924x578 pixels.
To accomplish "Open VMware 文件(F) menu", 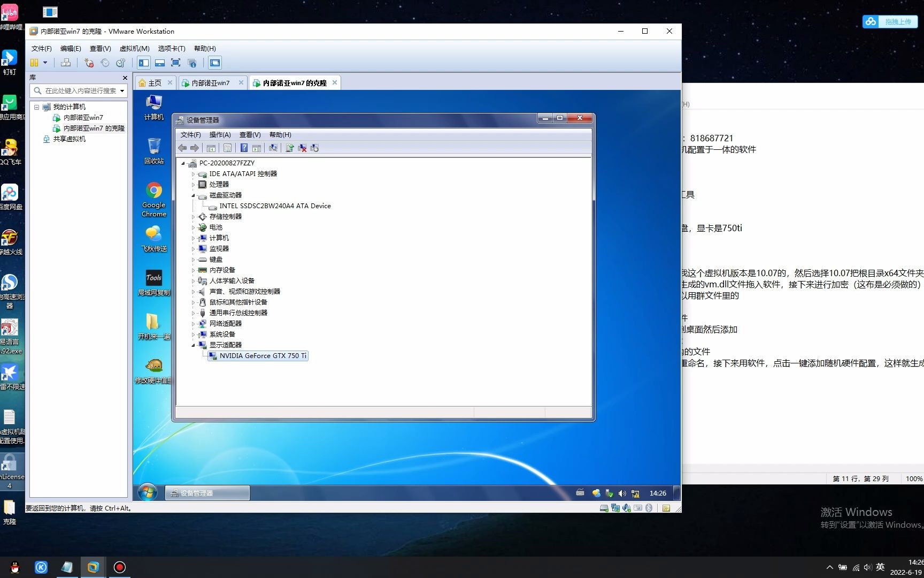I will click(41, 48).
